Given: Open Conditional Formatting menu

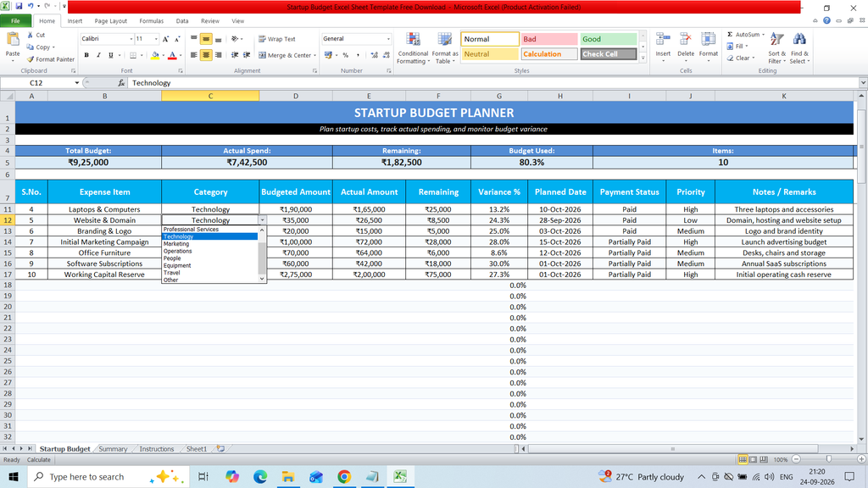Looking at the screenshot, I should pyautogui.click(x=413, y=48).
